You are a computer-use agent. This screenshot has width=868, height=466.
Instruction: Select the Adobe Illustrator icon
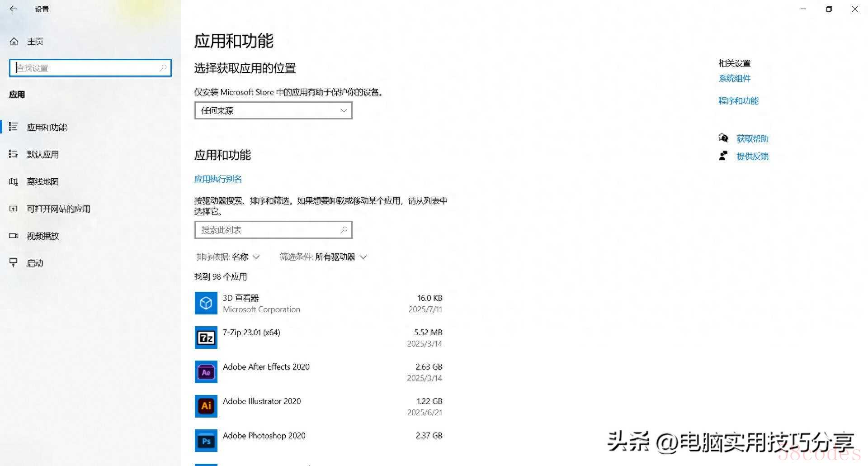tap(206, 406)
